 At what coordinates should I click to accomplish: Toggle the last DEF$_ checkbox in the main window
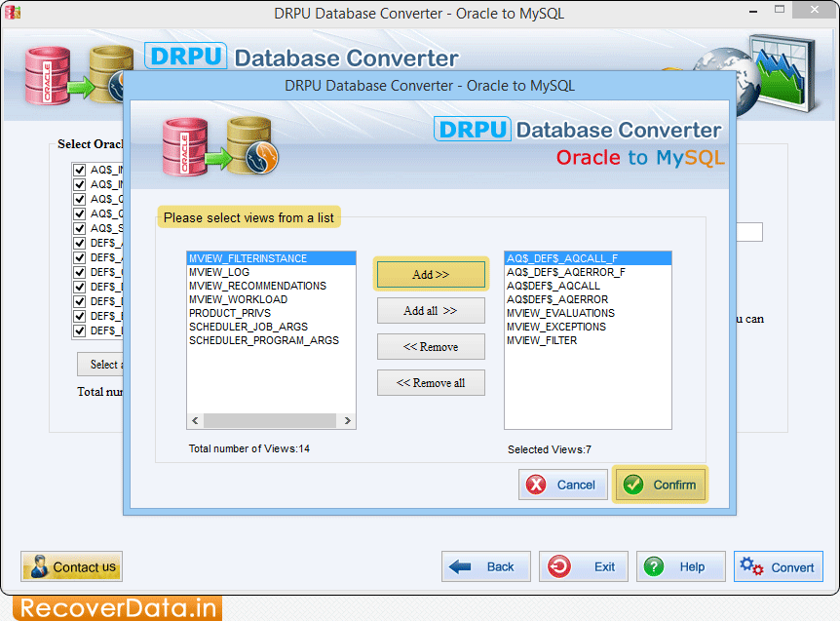(x=79, y=330)
